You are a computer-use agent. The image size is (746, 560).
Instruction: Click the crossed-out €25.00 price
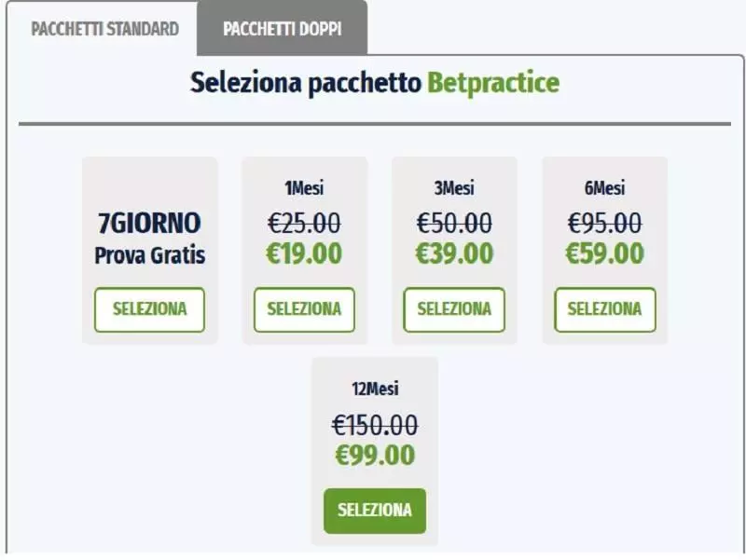coord(303,222)
